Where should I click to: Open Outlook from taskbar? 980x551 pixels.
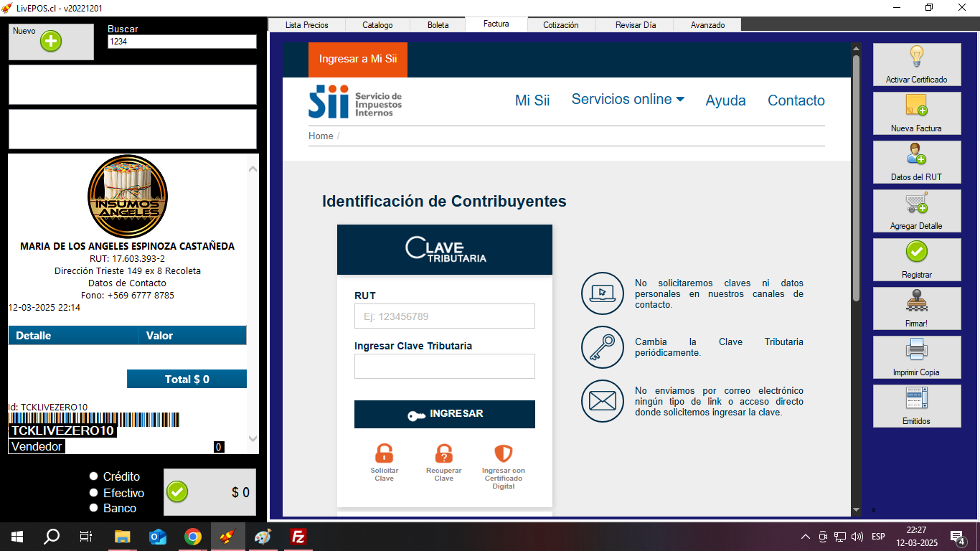tap(158, 536)
